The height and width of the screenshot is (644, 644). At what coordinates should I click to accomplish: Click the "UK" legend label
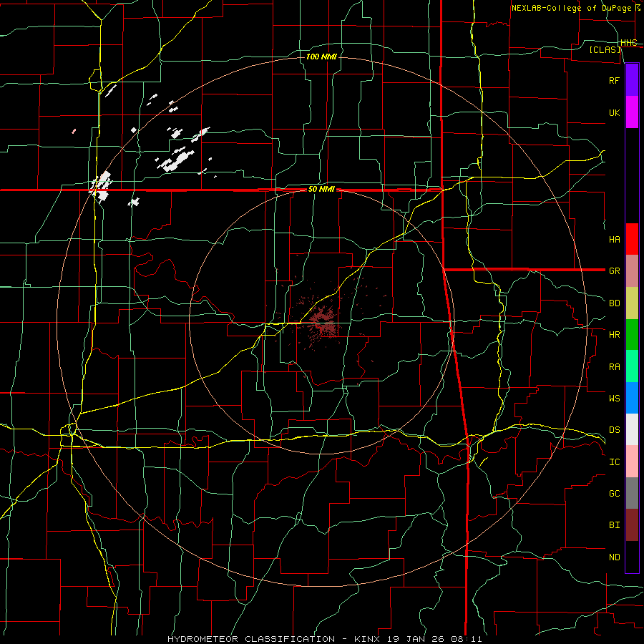tap(614, 112)
